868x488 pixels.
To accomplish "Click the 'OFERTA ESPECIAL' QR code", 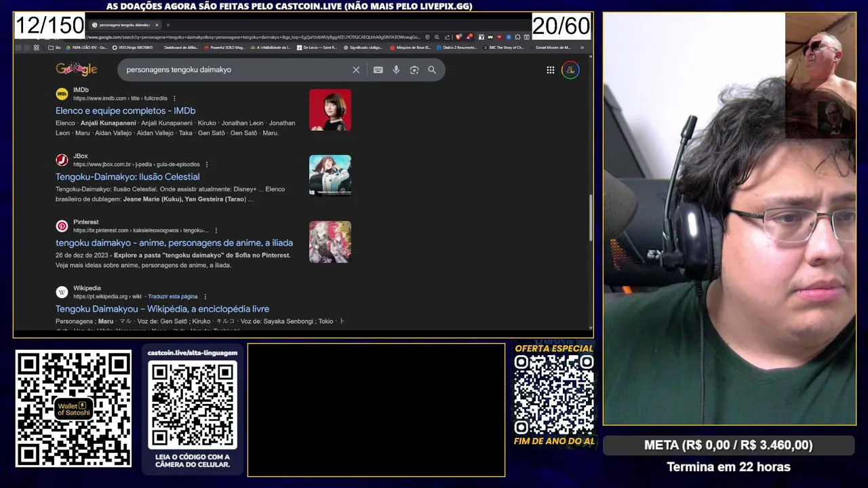I will pos(554,394).
